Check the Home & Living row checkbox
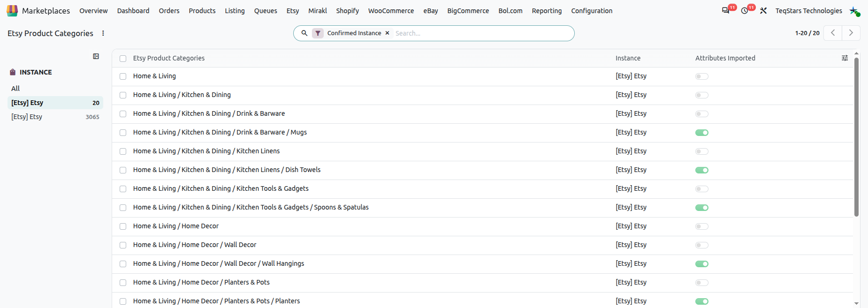The width and height of the screenshot is (868, 308). point(123,76)
